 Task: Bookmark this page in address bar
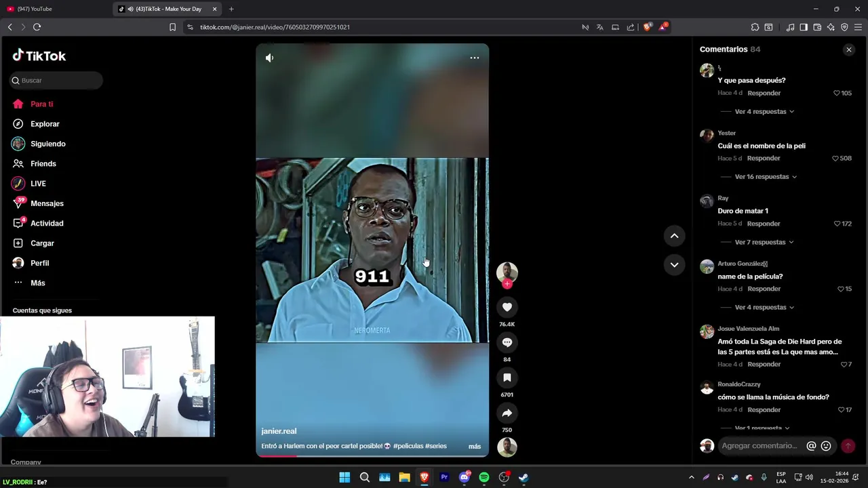coord(172,27)
